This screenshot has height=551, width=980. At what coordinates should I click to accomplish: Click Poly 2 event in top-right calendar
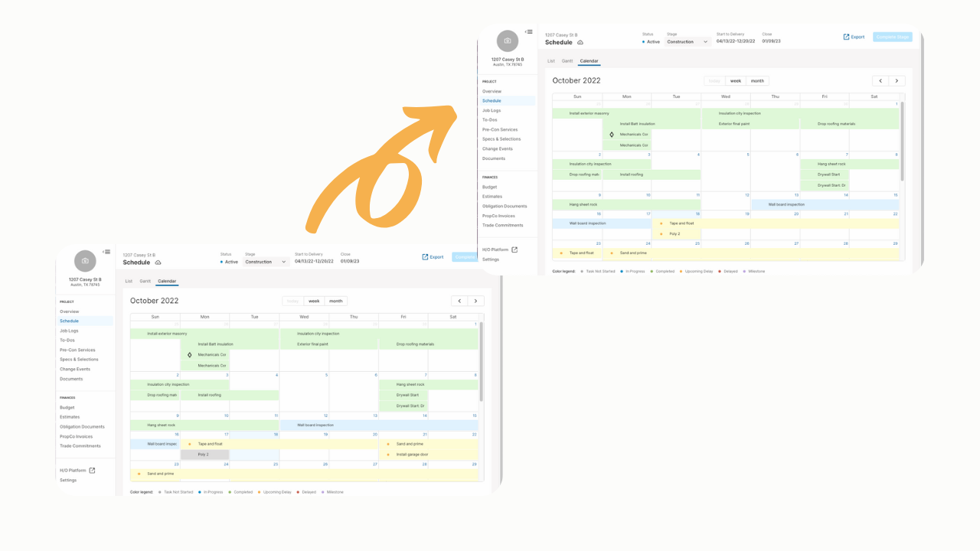pos(676,233)
